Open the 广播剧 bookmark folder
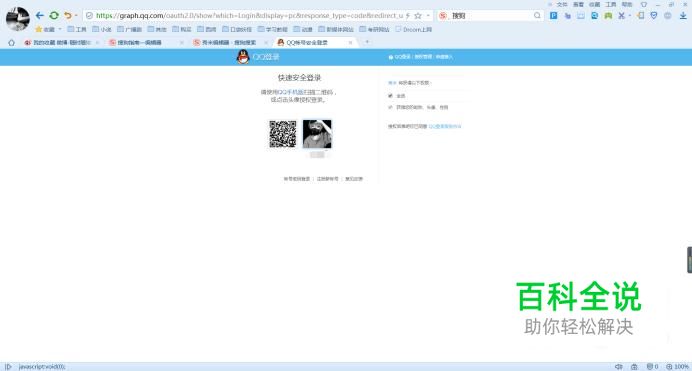Viewport: 692px width, 371px height. [x=129, y=29]
